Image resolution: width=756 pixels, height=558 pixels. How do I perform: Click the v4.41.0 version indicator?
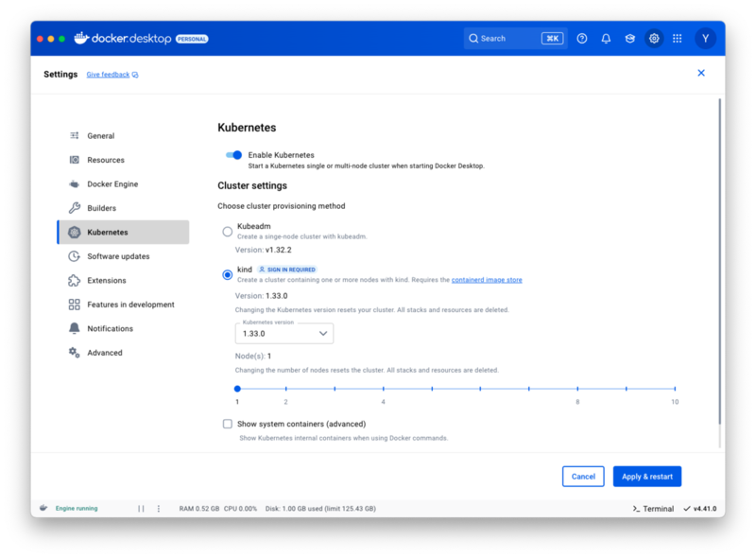pyautogui.click(x=700, y=508)
